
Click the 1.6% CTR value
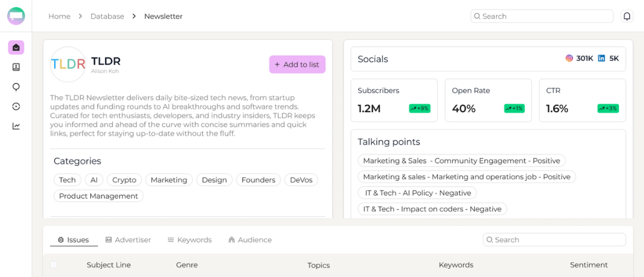[x=557, y=109]
